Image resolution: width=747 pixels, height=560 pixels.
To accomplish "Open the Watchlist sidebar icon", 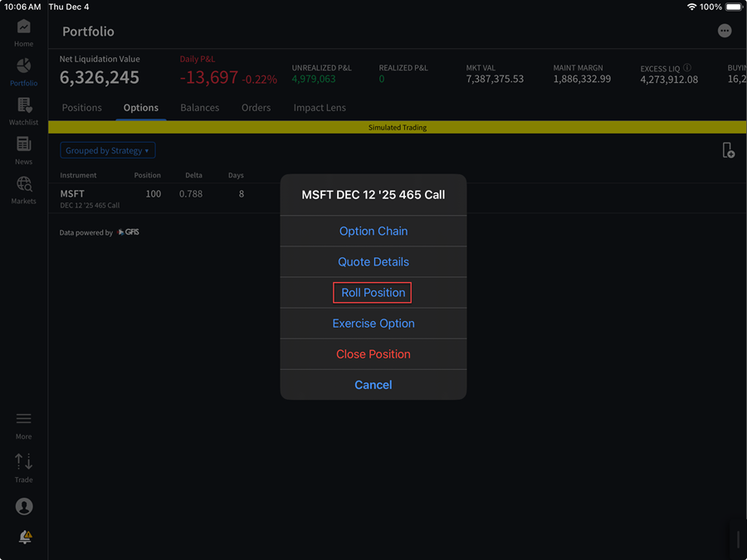I will [x=23, y=106].
